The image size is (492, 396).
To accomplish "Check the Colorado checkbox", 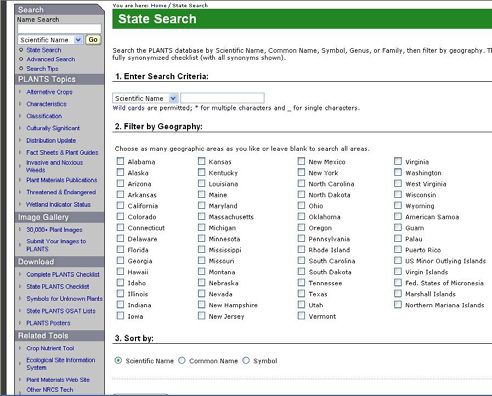I will (x=120, y=216).
